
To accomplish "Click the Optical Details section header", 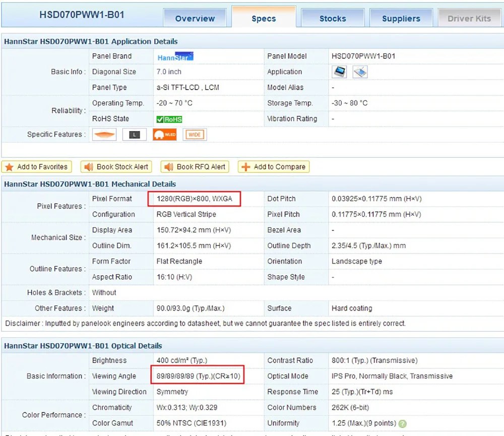I will pyautogui.click(x=83, y=346).
